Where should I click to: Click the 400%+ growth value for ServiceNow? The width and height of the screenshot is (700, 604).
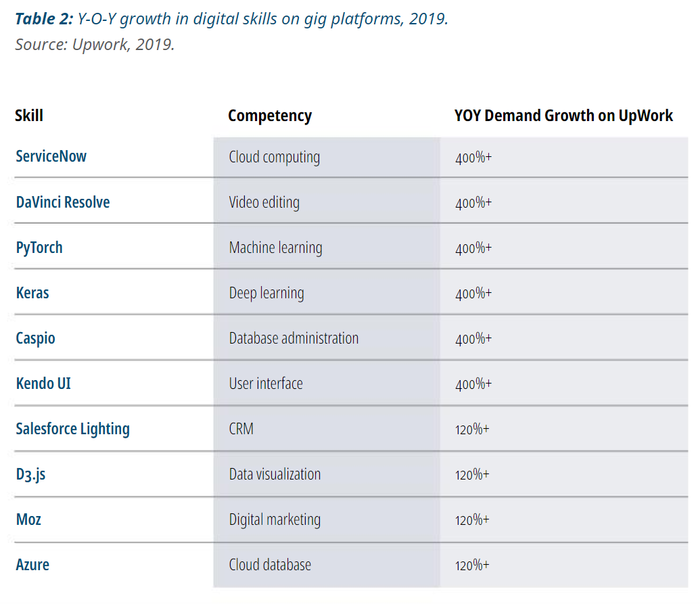[x=473, y=158]
